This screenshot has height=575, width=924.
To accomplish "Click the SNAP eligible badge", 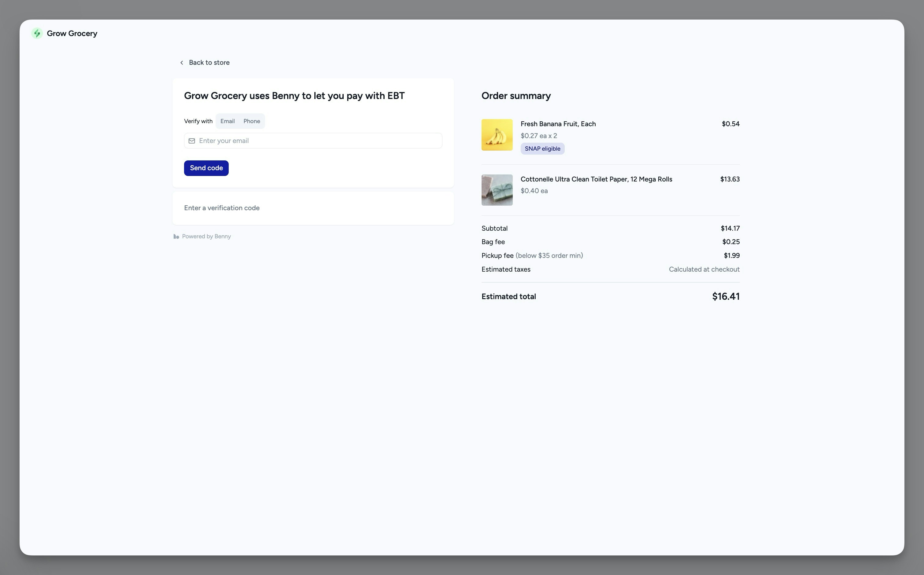I will tap(542, 149).
